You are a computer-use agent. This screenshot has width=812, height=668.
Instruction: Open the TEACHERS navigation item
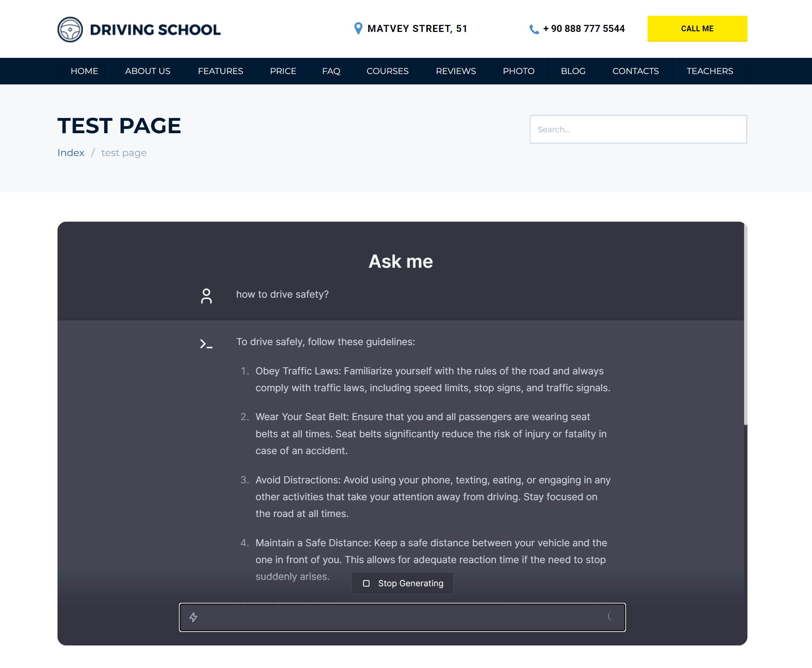(710, 71)
